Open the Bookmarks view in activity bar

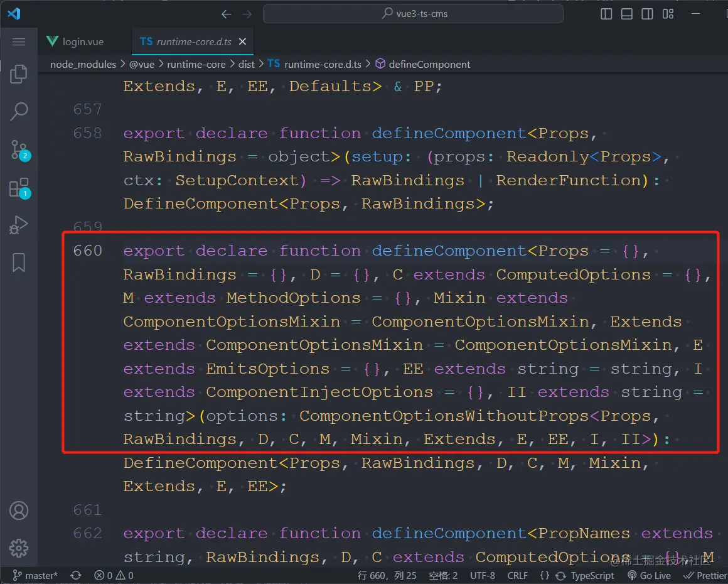point(19,263)
